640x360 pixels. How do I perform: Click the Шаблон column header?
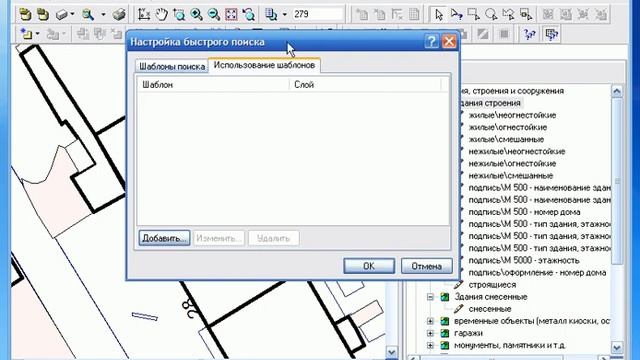pos(214,85)
